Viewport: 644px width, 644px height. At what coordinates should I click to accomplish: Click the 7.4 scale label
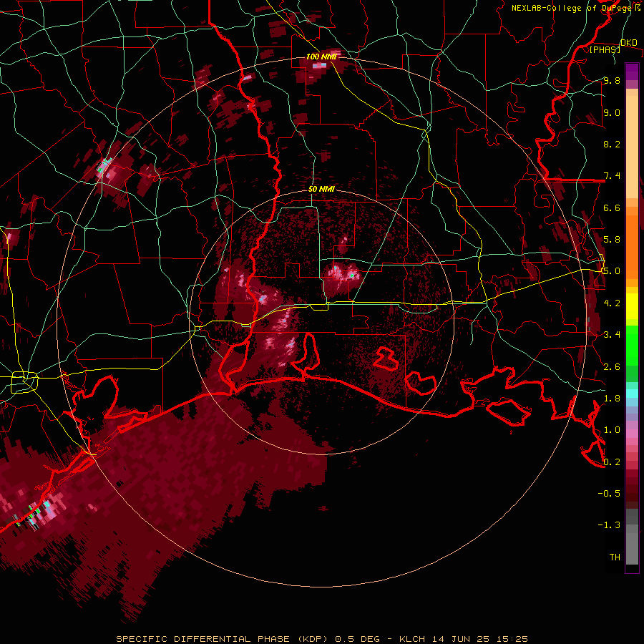coord(612,176)
